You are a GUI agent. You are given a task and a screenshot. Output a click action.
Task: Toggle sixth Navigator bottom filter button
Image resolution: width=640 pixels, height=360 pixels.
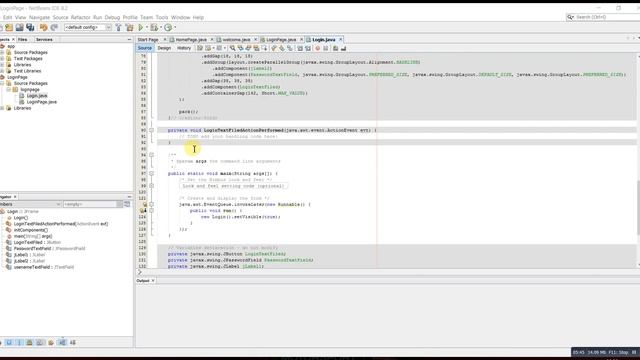pyautogui.click(x=62, y=342)
